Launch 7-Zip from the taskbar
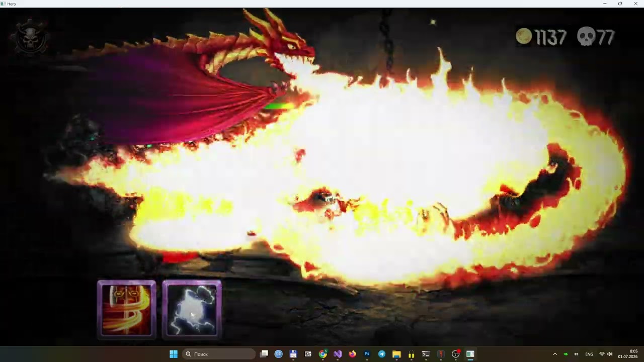 point(308,354)
